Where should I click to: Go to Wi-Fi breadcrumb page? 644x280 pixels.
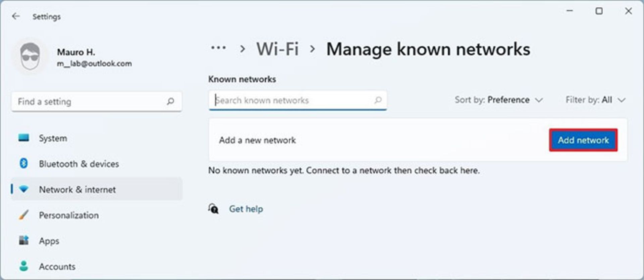tap(277, 49)
